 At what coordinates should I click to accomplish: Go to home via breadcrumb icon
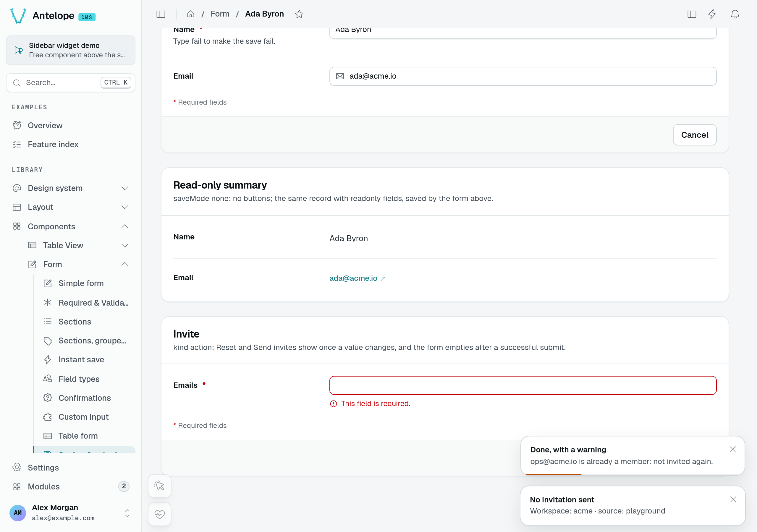190,14
